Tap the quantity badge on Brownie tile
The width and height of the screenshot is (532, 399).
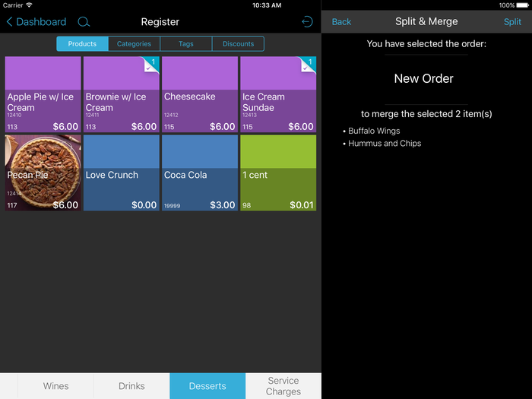tap(152, 64)
